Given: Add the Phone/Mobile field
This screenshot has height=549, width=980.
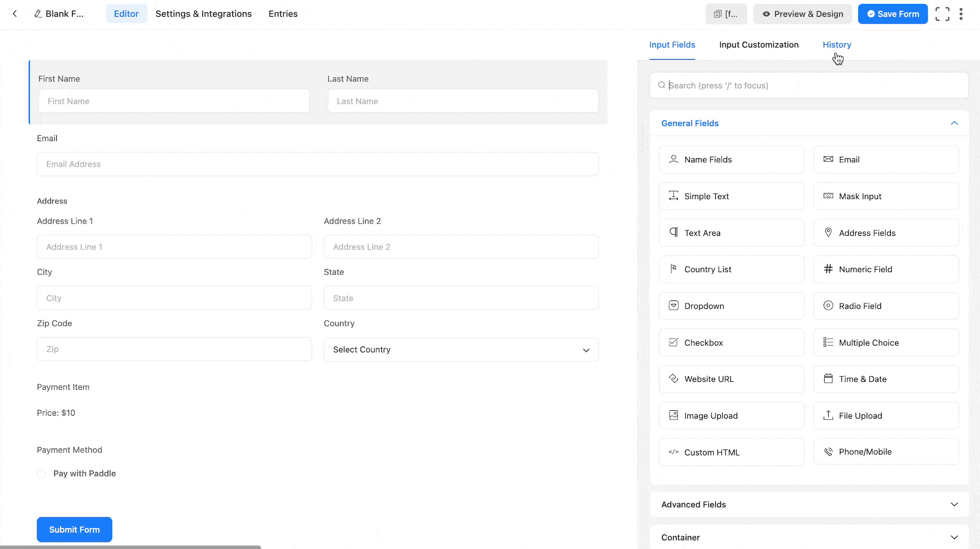Looking at the screenshot, I should pyautogui.click(x=885, y=451).
